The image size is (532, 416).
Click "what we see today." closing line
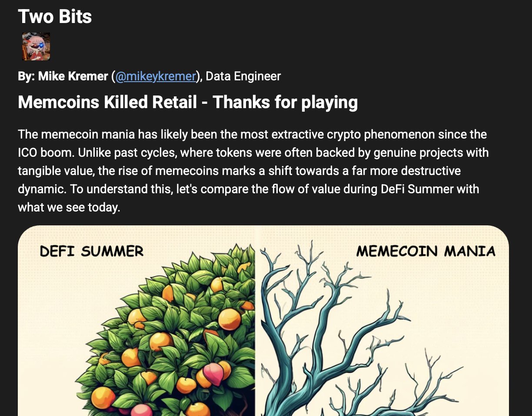click(69, 208)
